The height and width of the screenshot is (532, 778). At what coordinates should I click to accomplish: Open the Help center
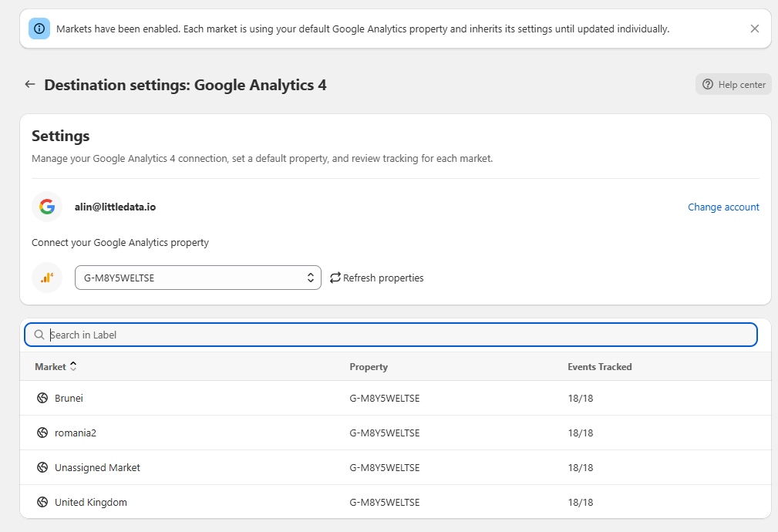pos(733,85)
